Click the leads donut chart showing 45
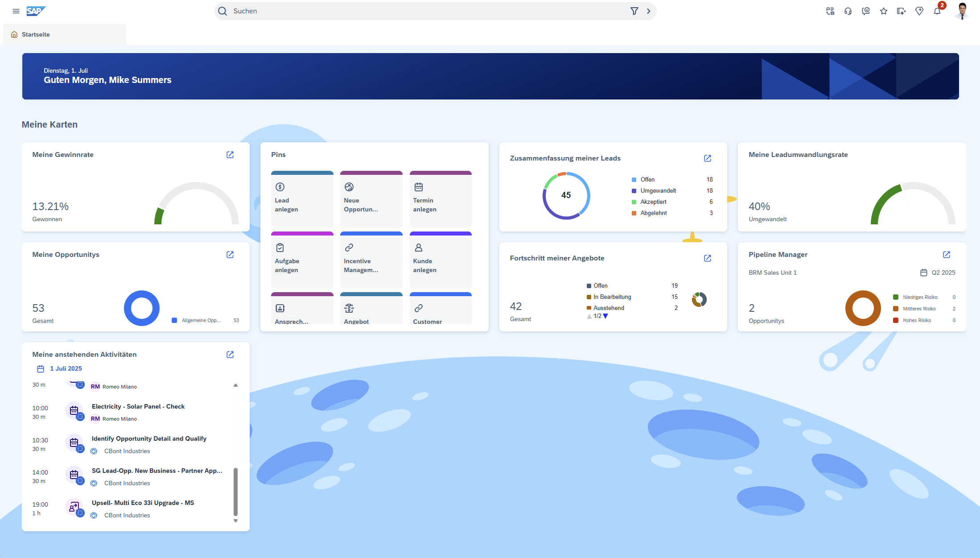This screenshot has width=980, height=558. [566, 196]
